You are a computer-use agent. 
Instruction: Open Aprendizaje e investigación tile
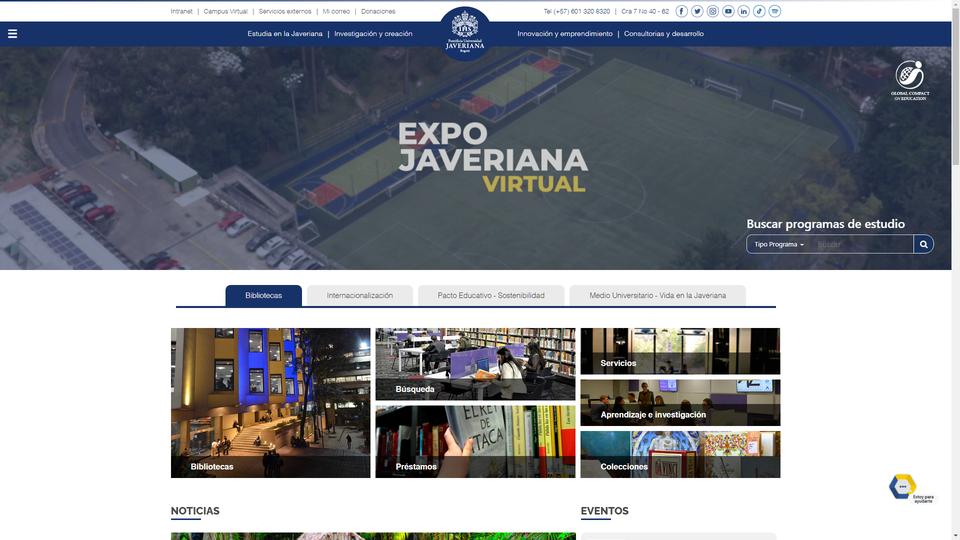[680, 402]
